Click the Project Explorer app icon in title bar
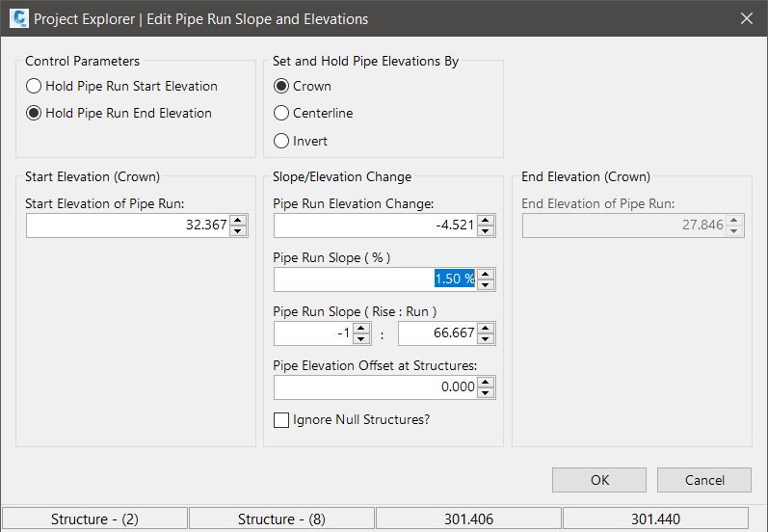Viewport: 768px width, 532px height. click(17, 18)
